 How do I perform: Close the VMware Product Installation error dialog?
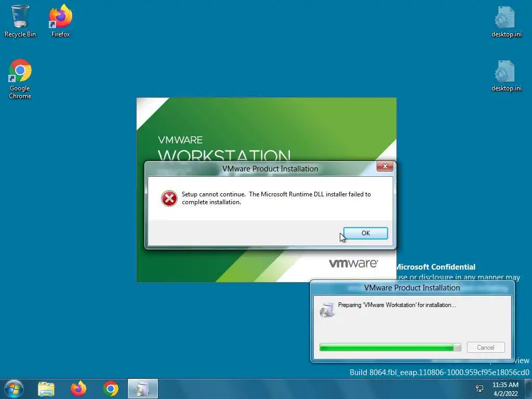coord(385,166)
